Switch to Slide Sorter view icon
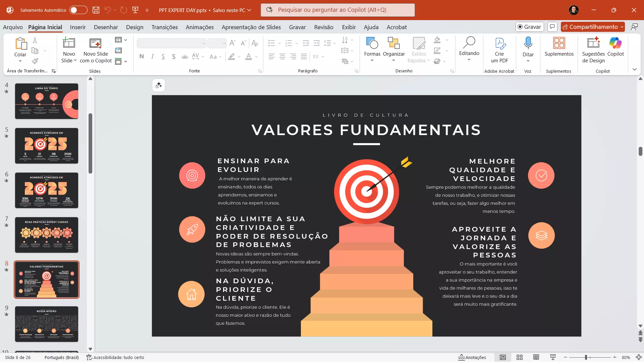 pyautogui.click(x=520, y=357)
